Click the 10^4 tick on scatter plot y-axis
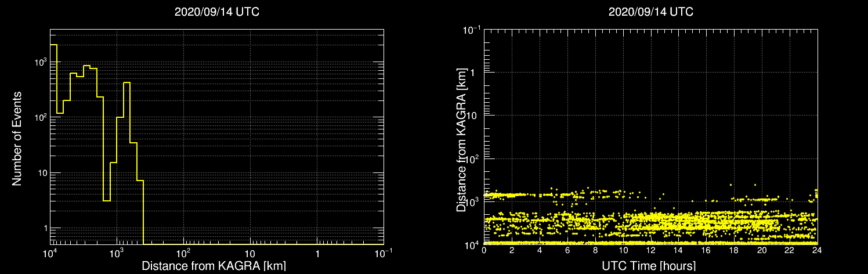The width and height of the screenshot is (868, 274). tap(473, 244)
